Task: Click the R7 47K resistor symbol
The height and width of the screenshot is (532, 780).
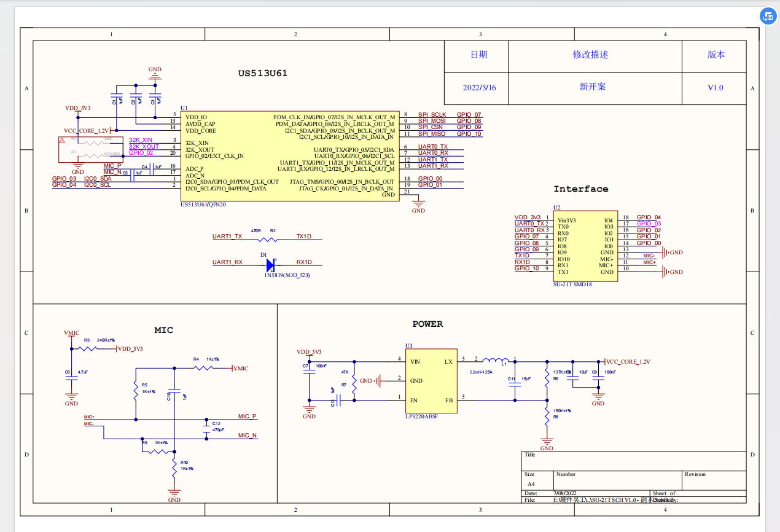Action: point(354,381)
